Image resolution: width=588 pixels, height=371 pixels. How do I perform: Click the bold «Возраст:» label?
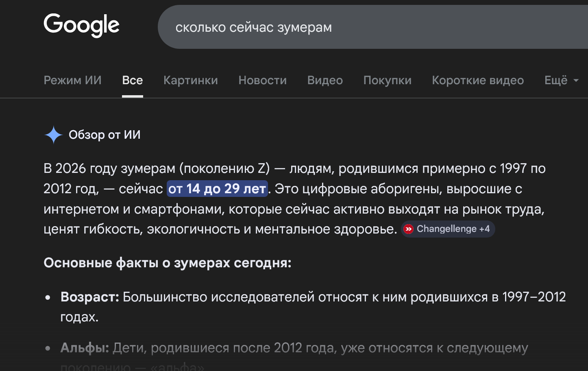point(89,297)
